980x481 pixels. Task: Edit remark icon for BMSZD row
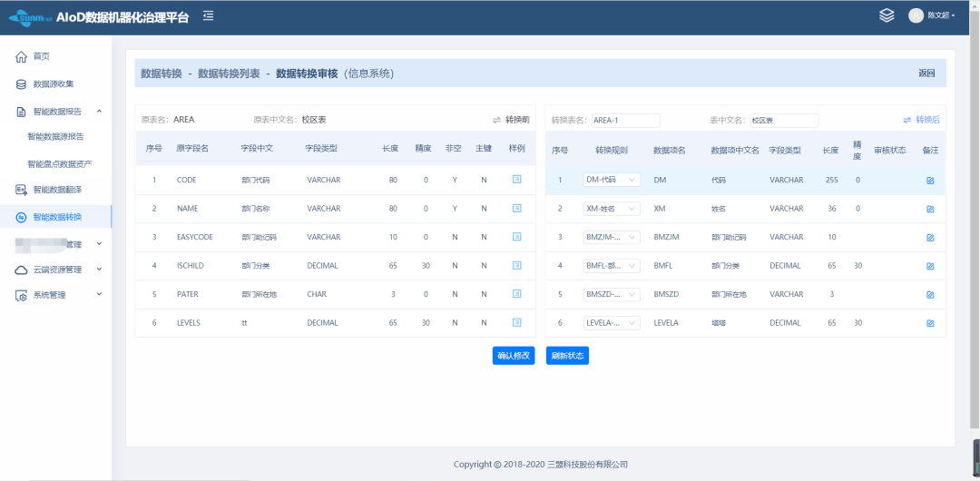(x=930, y=295)
